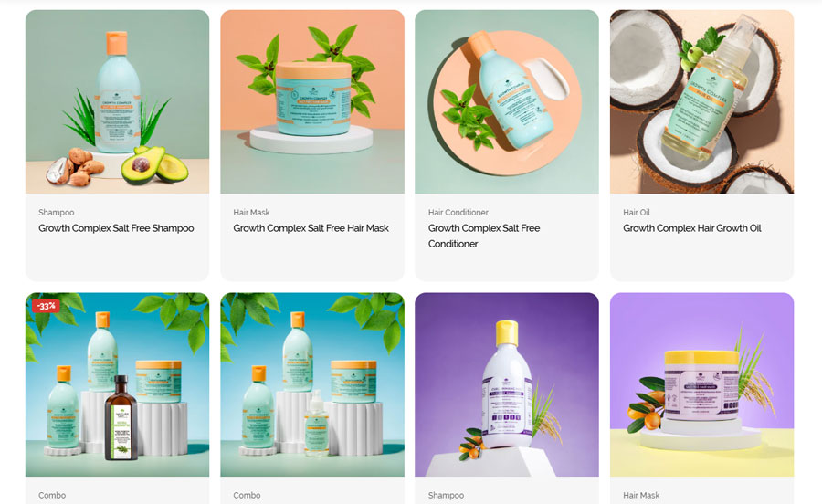Image resolution: width=822 pixels, height=504 pixels.
Task: Select the Hair Mask category label in top row
Action: [x=252, y=212]
